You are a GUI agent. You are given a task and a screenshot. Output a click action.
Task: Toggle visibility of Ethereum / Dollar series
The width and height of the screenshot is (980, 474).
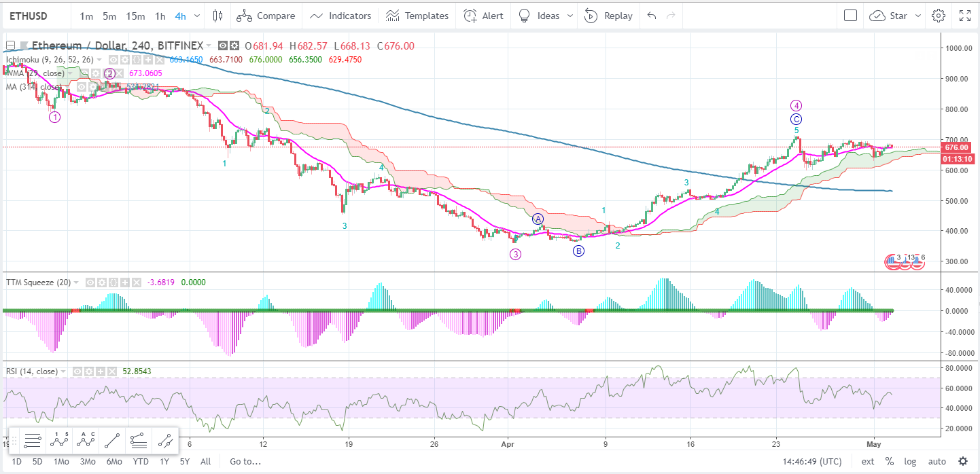pos(223,45)
